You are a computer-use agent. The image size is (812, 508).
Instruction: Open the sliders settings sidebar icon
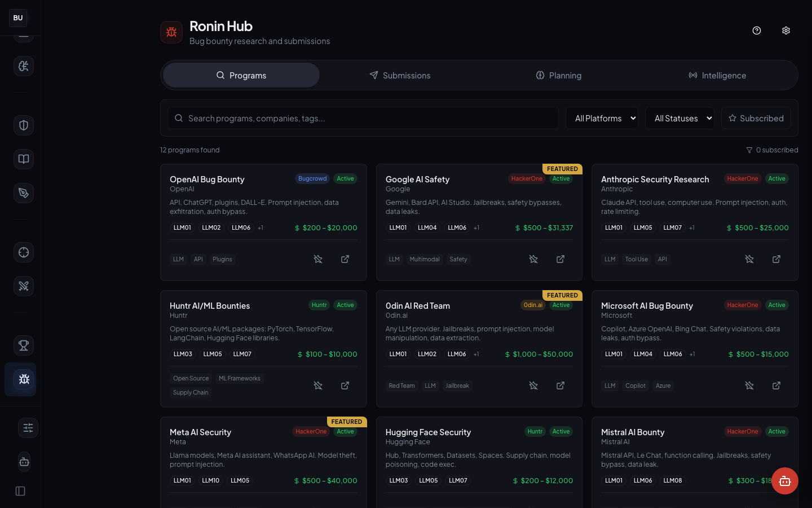point(28,428)
